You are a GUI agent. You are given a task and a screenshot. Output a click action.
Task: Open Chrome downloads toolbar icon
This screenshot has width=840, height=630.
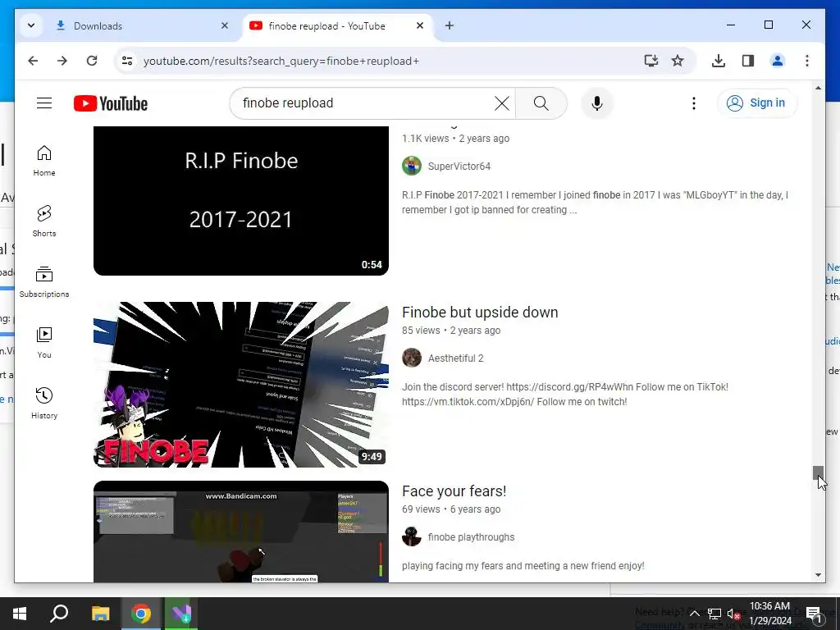(719, 61)
